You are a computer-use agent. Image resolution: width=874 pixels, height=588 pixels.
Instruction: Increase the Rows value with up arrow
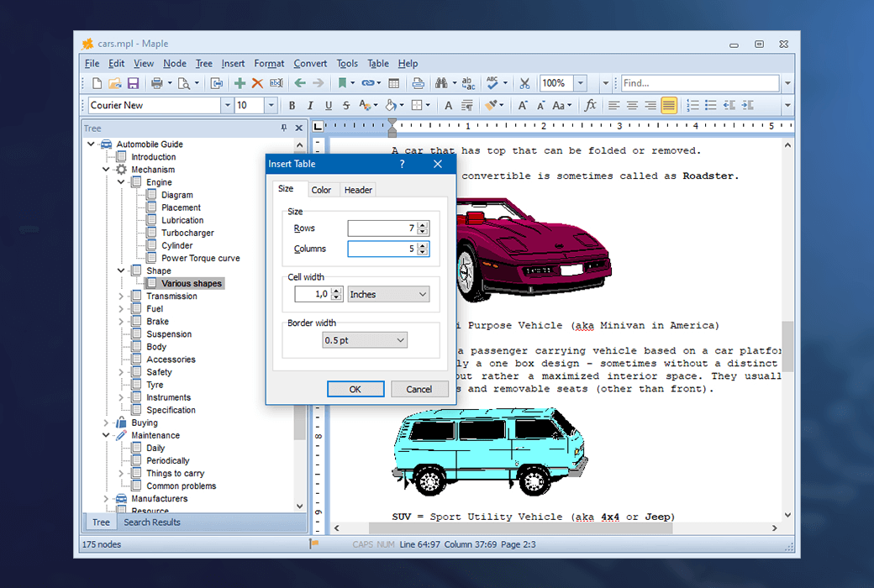coord(423,225)
